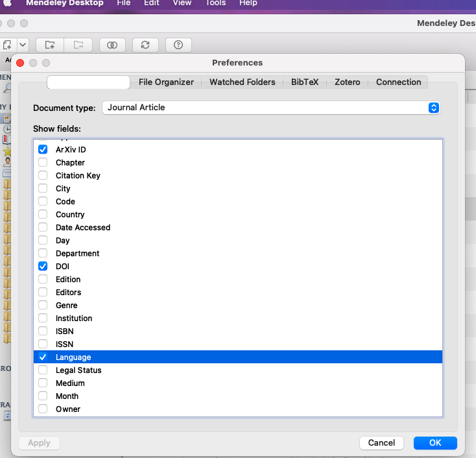Click the Sync toolbar icon
This screenshot has height=458, width=476.
[x=145, y=45]
